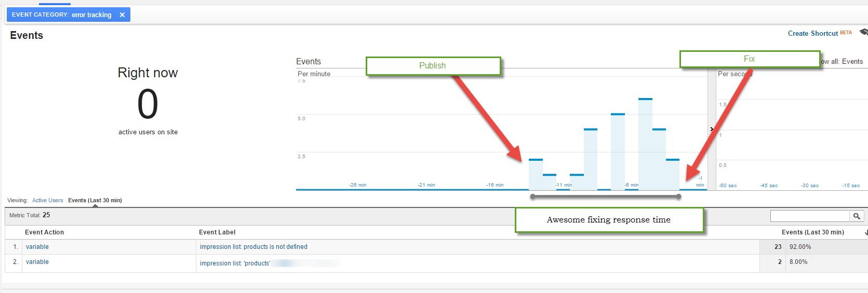Screen dimensions: 868x293
Task: Focus the table search input field
Action: click(810, 216)
